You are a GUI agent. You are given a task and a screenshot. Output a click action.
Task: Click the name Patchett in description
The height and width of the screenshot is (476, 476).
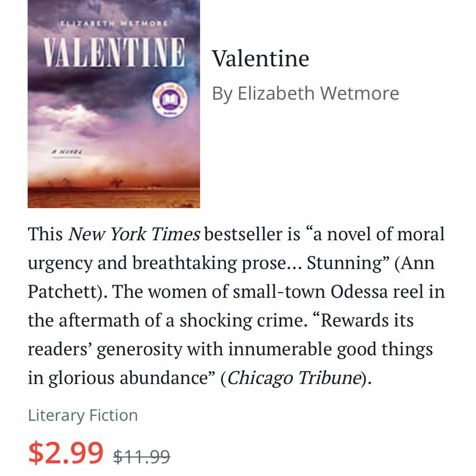(x=66, y=292)
